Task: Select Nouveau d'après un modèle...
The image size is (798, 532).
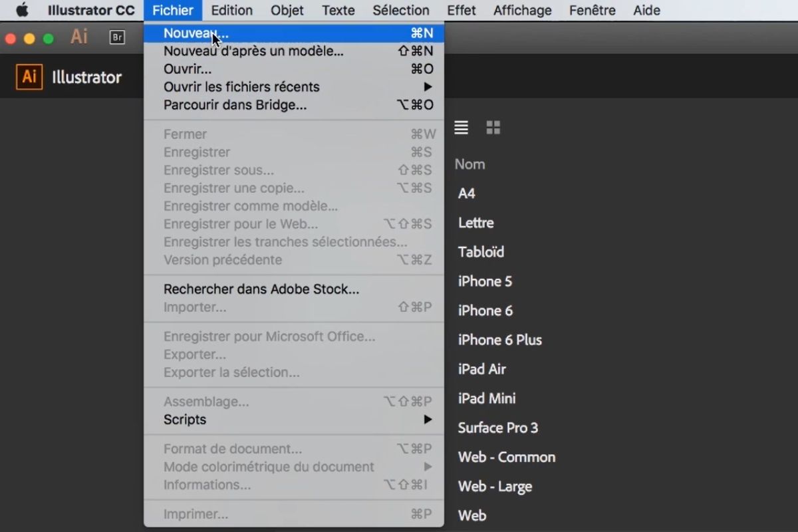Action: point(294,51)
